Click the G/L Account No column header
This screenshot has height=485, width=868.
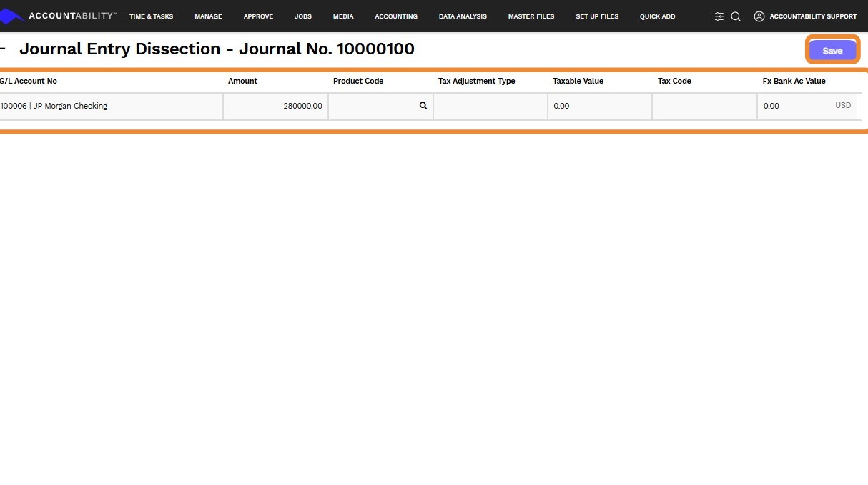[x=29, y=81]
